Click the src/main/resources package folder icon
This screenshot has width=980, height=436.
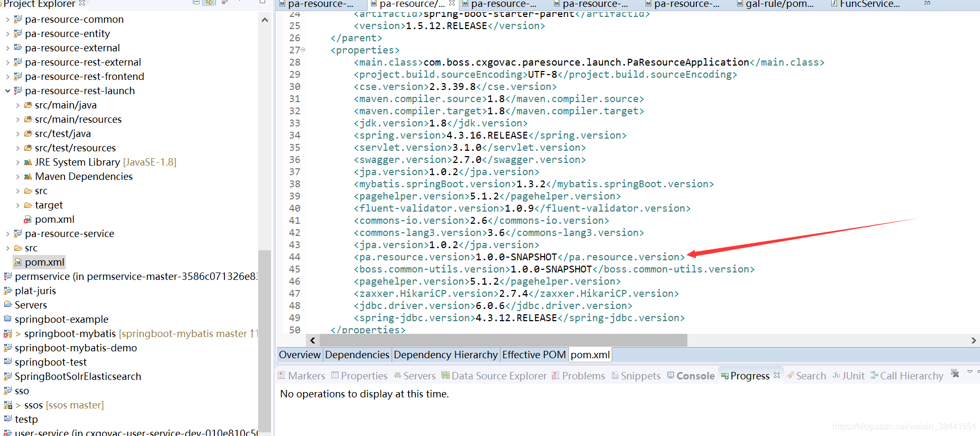point(28,119)
